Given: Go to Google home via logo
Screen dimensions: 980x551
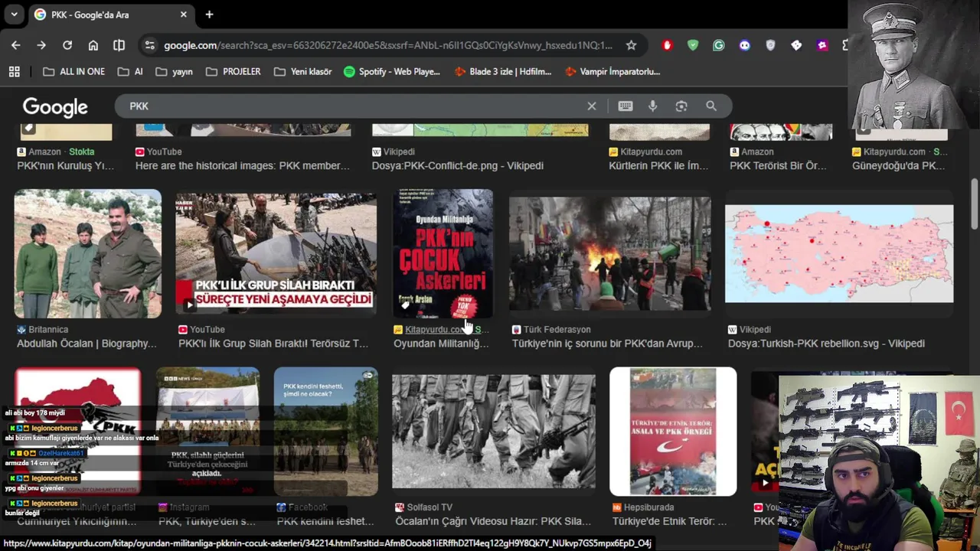Looking at the screenshot, I should pos(55,107).
